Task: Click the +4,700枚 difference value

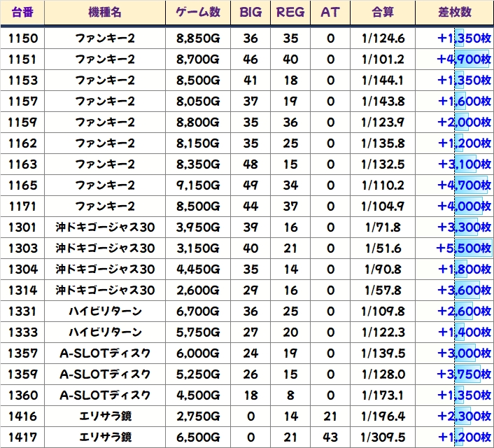Action: click(x=464, y=185)
